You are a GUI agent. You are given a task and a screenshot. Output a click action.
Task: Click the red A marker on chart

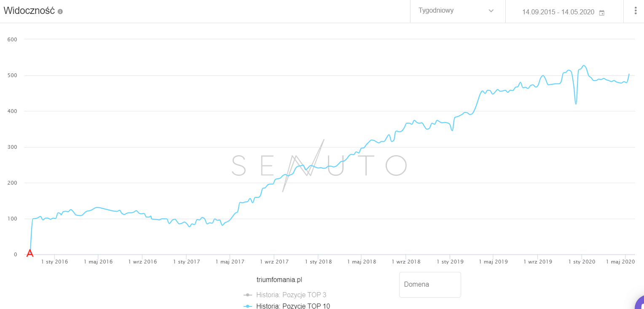[x=30, y=253]
